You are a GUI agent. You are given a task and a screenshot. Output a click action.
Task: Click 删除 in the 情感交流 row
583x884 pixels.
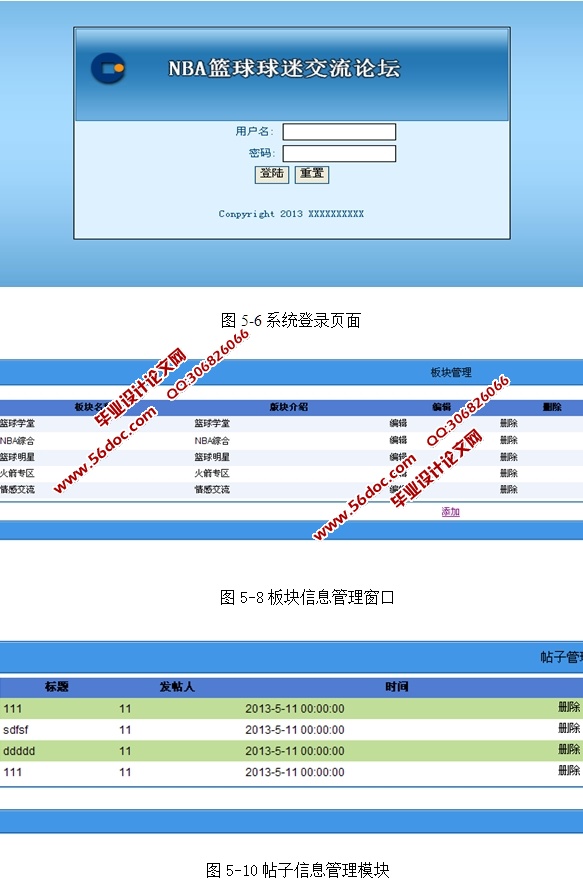point(509,489)
